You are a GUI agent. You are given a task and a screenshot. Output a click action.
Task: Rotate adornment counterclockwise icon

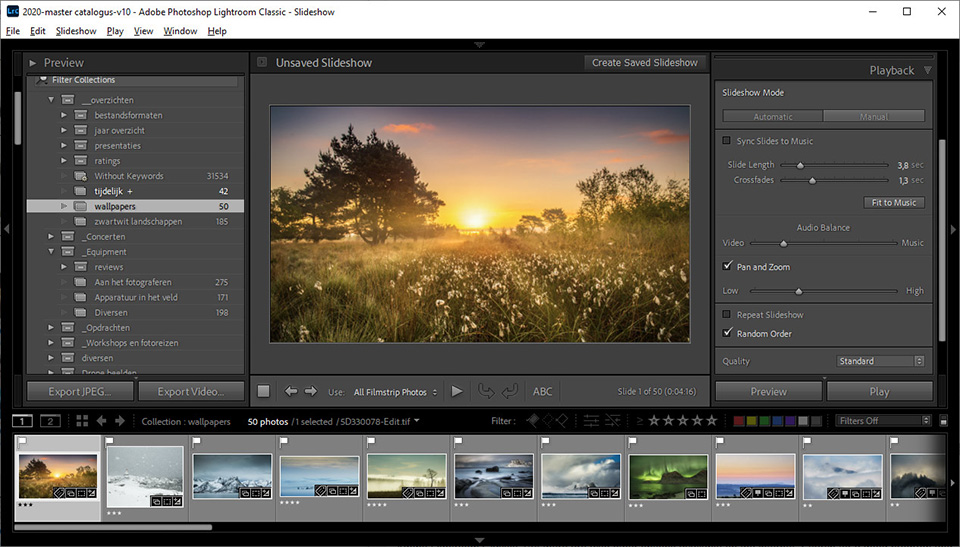click(486, 391)
